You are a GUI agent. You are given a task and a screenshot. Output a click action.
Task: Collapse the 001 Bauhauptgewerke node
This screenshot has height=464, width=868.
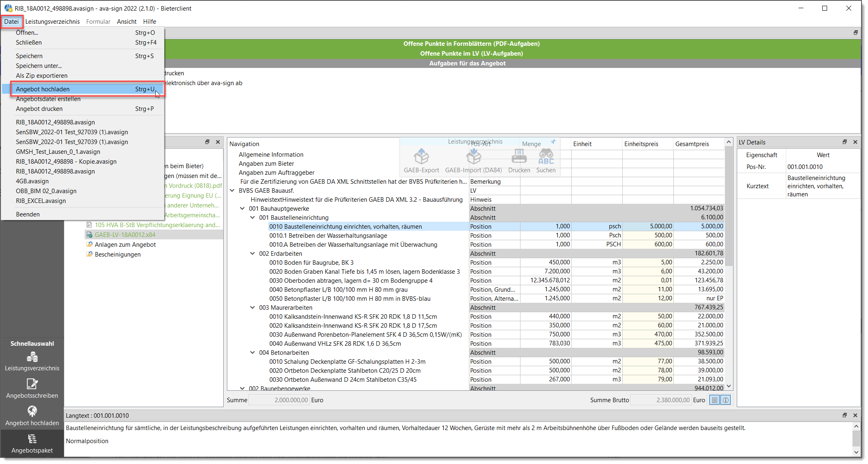[242, 209]
